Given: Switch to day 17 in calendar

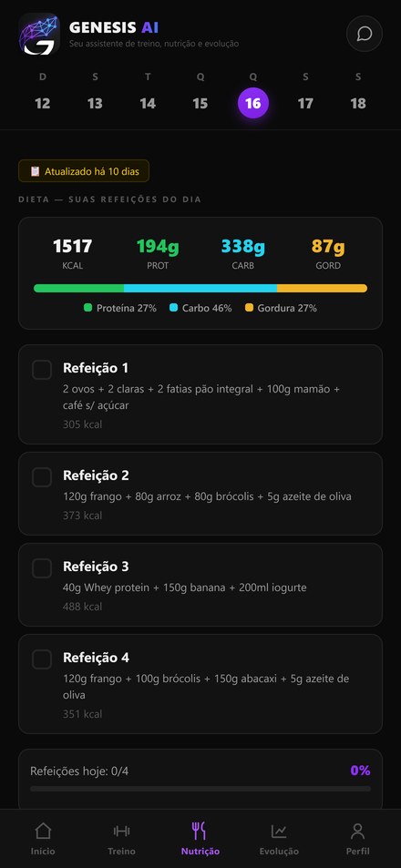Looking at the screenshot, I should click(x=305, y=103).
